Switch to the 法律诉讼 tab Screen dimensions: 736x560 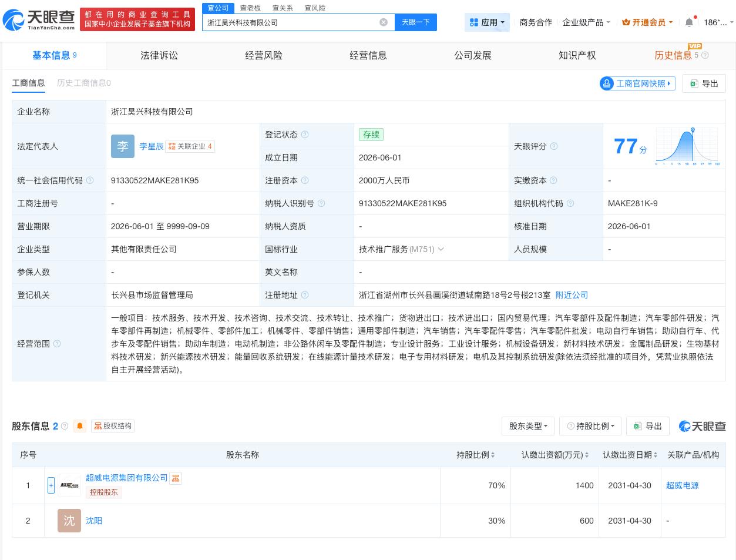tap(159, 55)
